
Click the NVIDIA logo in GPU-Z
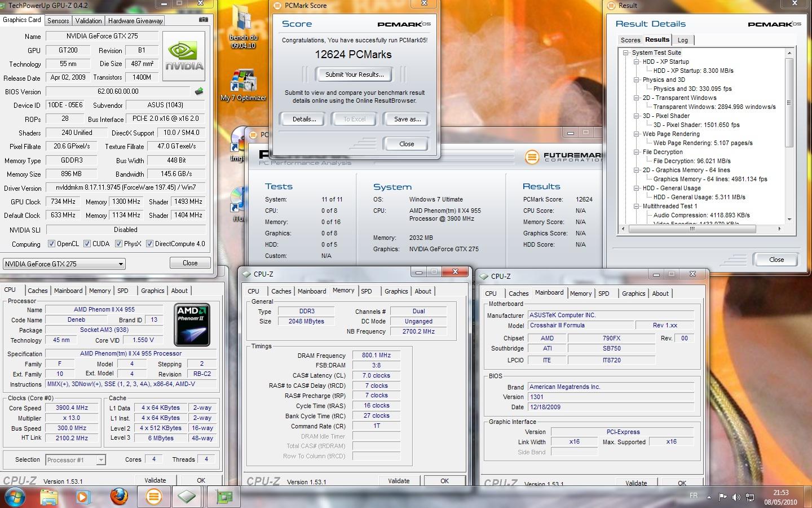point(184,55)
